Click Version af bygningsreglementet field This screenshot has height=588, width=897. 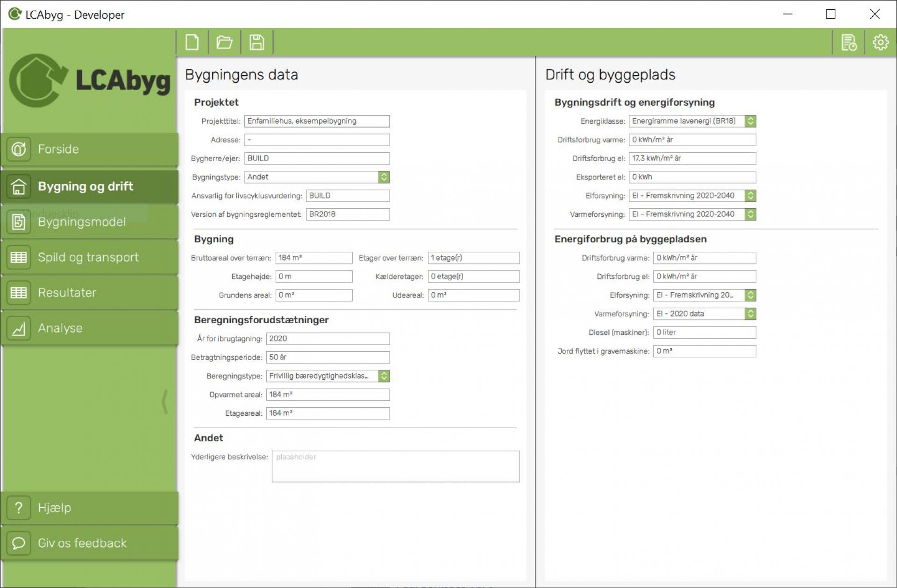click(x=348, y=214)
